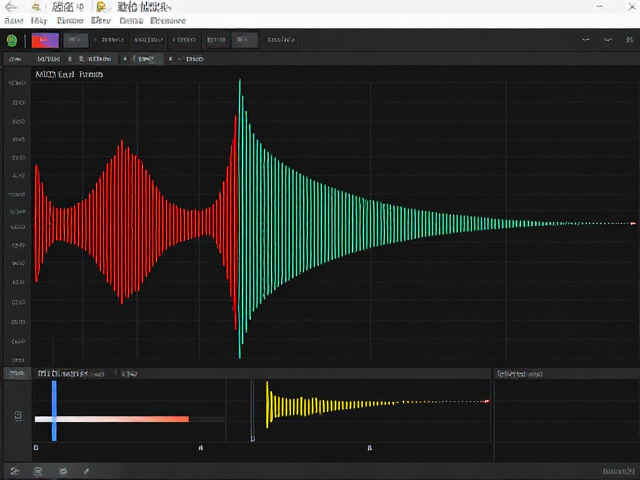Click the square icon left of the gradient slider

(18, 416)
